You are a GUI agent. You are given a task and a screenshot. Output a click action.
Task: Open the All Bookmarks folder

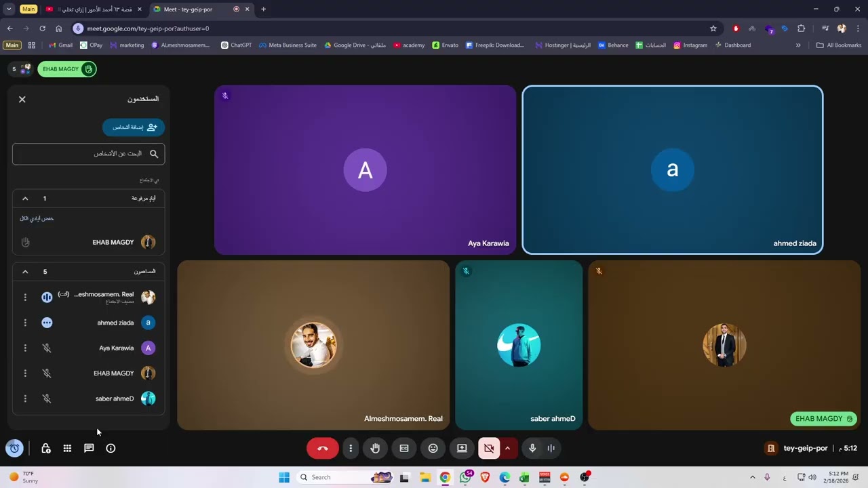(839, 45)
